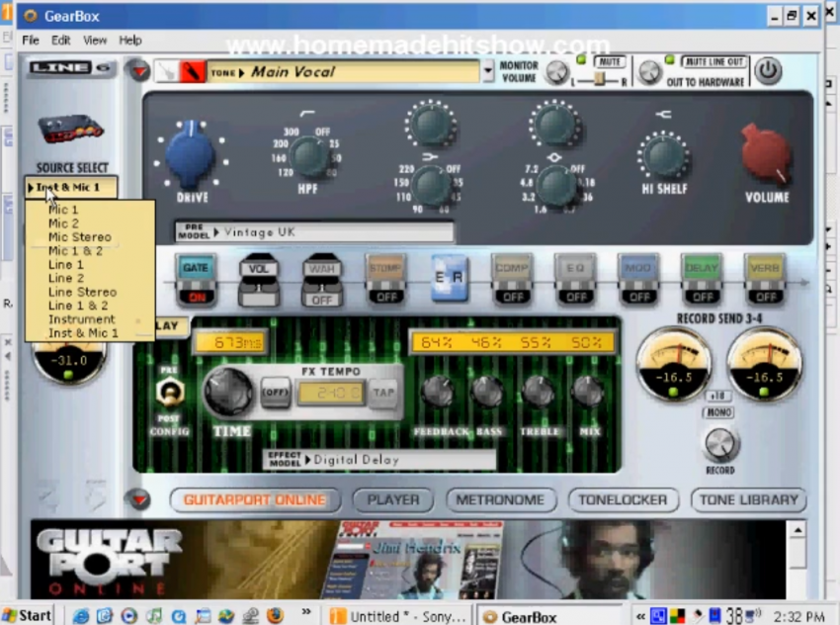This screenshot has height=625, width=840.
Task: Collapse the red arrow by Line 6 logo
Action: [x=138, y=70]
